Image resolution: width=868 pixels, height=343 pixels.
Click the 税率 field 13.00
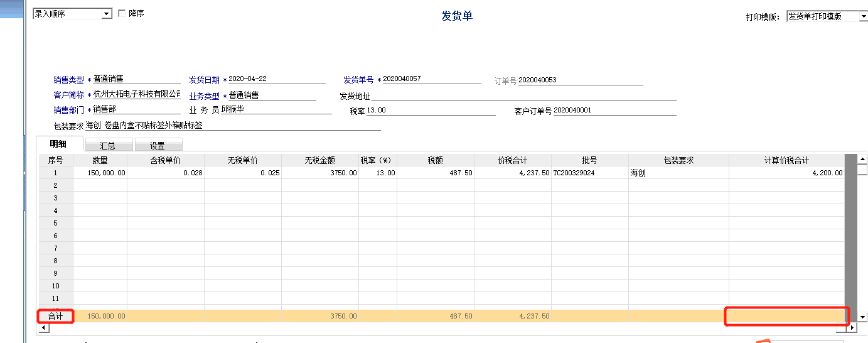(x=431, y=111)
